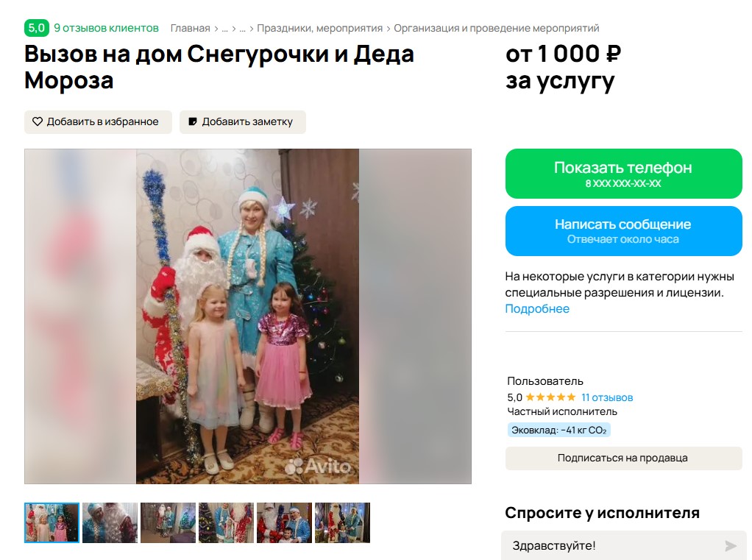
Task: Click the heart icon to add to favorites
Action: pos(37,121)
